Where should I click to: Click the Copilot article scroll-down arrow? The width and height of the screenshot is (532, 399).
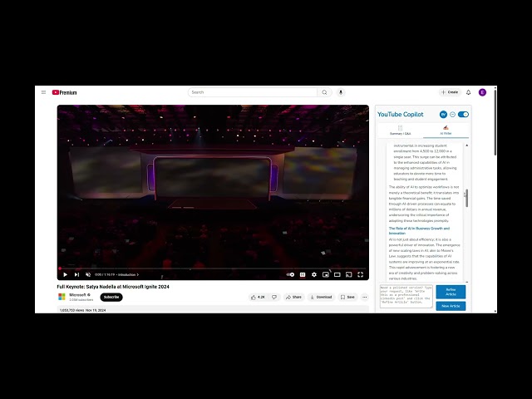click(467, 282)
